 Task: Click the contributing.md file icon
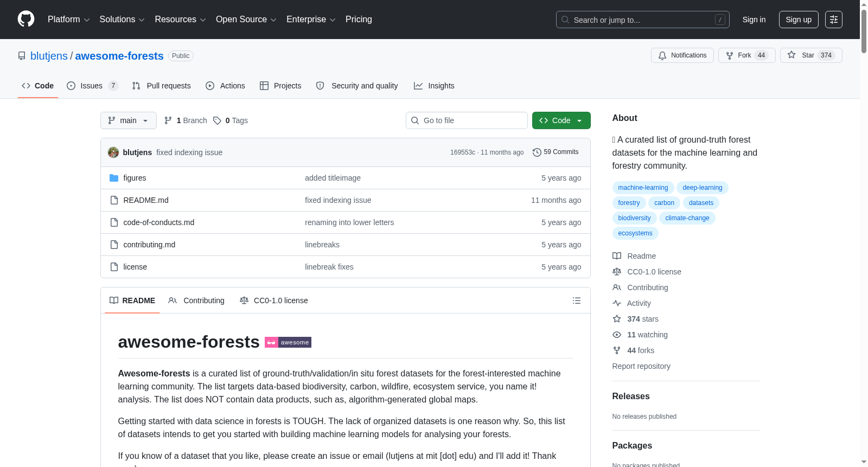click(114, 245)
